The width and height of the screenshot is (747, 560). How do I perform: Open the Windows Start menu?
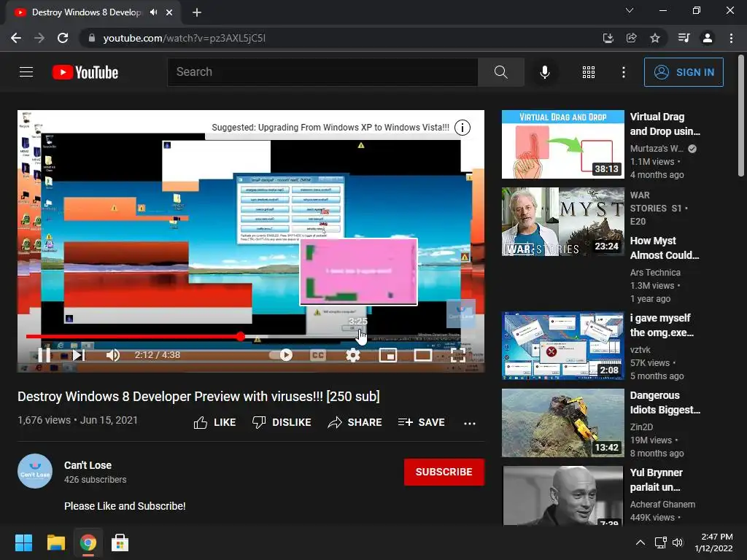(x=23, y=542)
